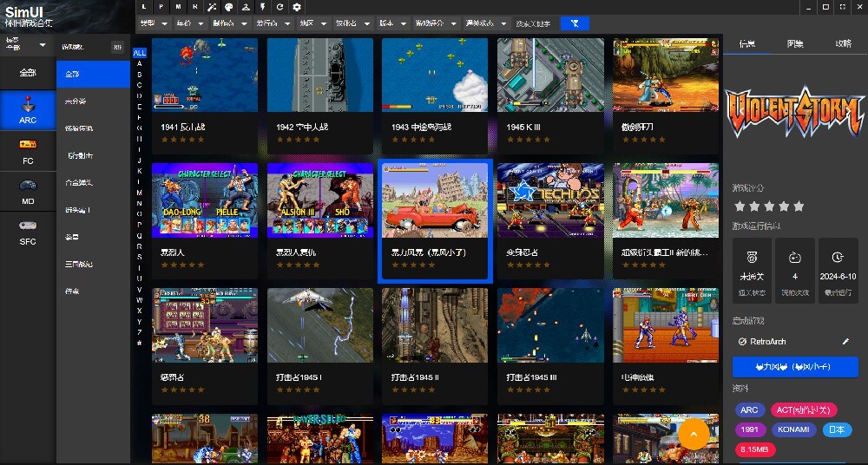
Task: Toggle the L layout view button
Action: point(145,7)
